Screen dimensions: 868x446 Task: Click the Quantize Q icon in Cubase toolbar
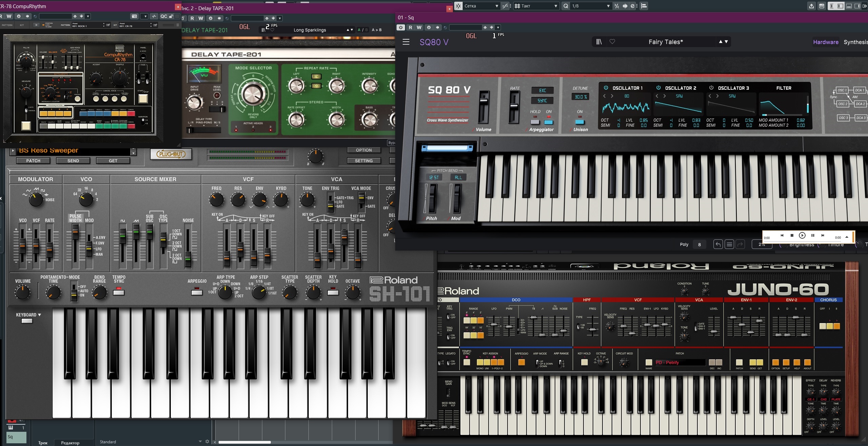click(565, 6)
